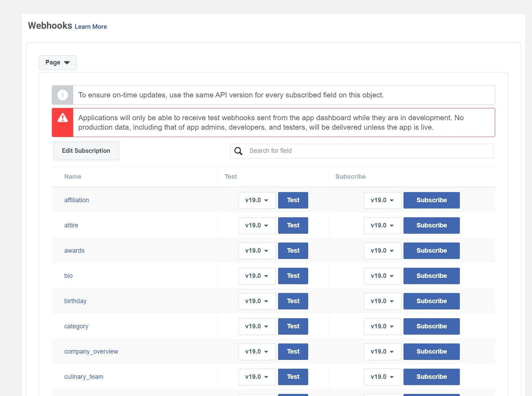Open the company_overview field link

pyautogui.click(x=91, y=351)
